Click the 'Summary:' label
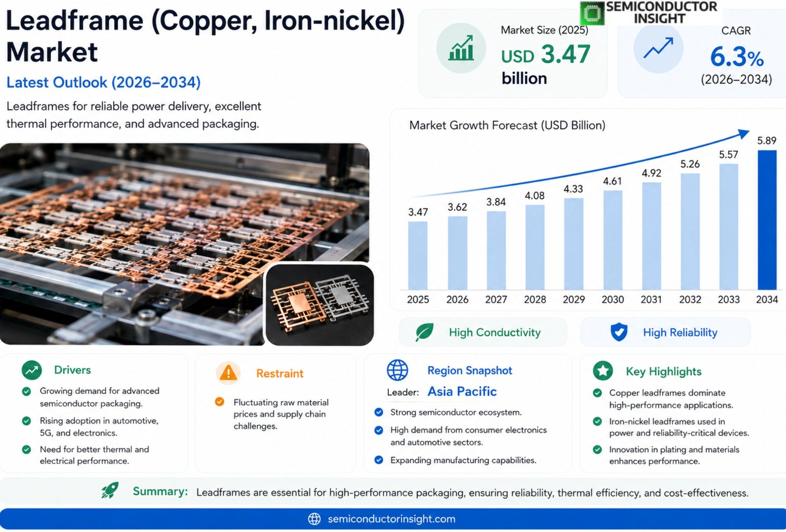786x532 pixels. point(160,491)
